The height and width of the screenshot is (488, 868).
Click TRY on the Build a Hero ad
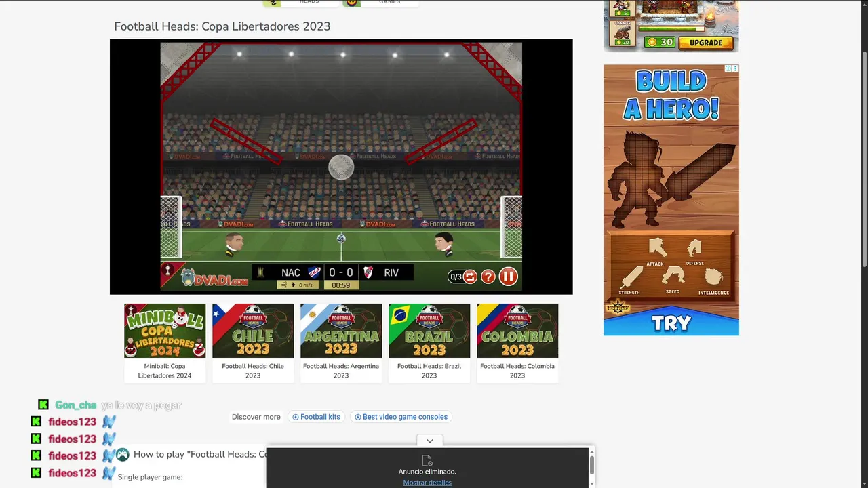tap(671, 323)
